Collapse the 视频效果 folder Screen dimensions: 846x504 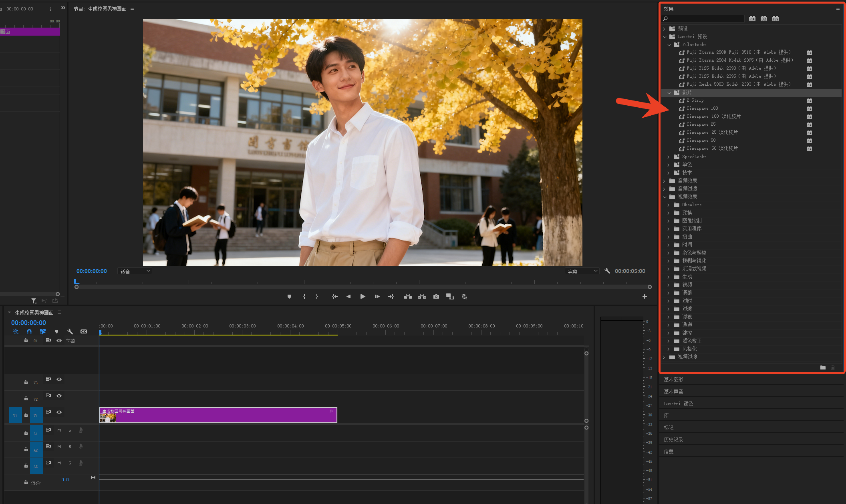tap(665, 197)
